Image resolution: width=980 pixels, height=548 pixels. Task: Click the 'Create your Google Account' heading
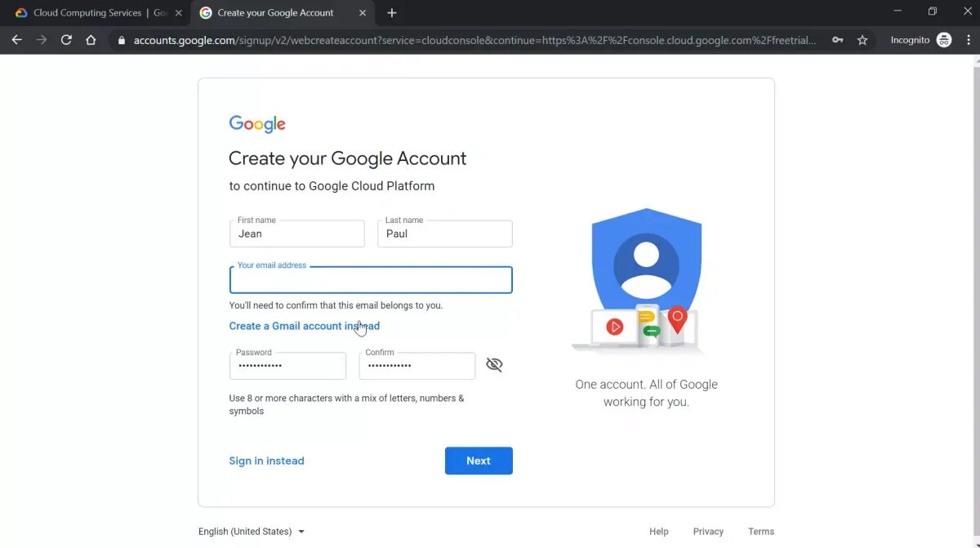click(x=348, y=158)
